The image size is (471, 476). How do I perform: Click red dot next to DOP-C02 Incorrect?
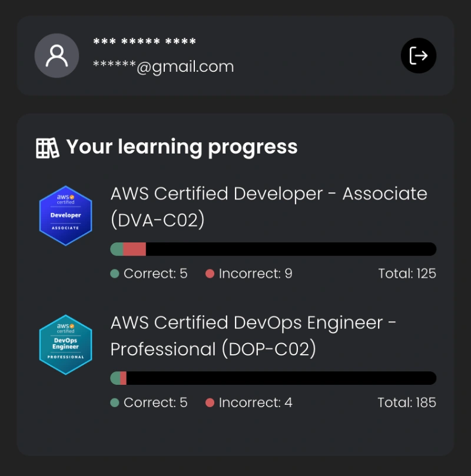(x=210, y=402)
